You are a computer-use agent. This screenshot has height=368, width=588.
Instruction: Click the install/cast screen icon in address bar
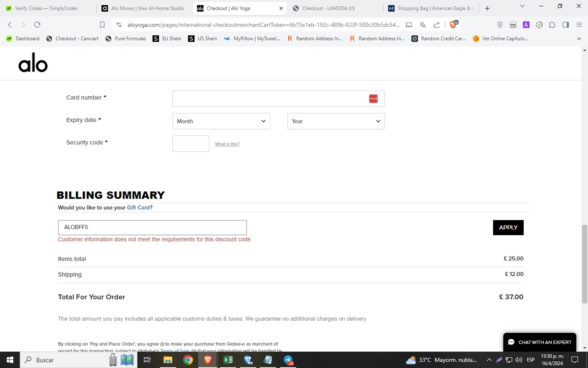click(409, 25)
